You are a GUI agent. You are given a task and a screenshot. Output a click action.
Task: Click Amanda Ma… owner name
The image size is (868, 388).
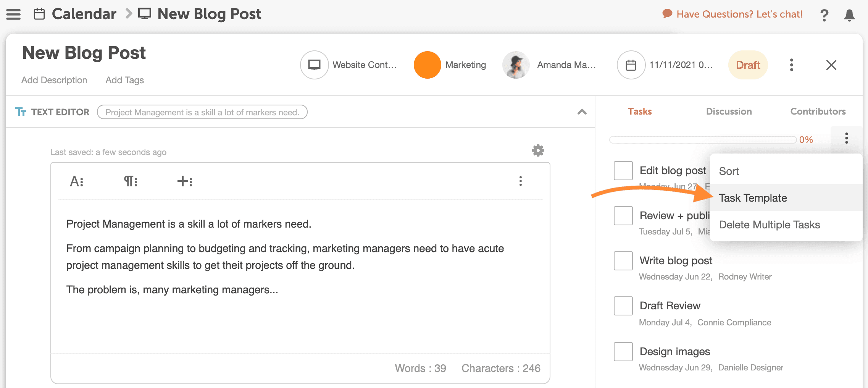tap(566, 65)
